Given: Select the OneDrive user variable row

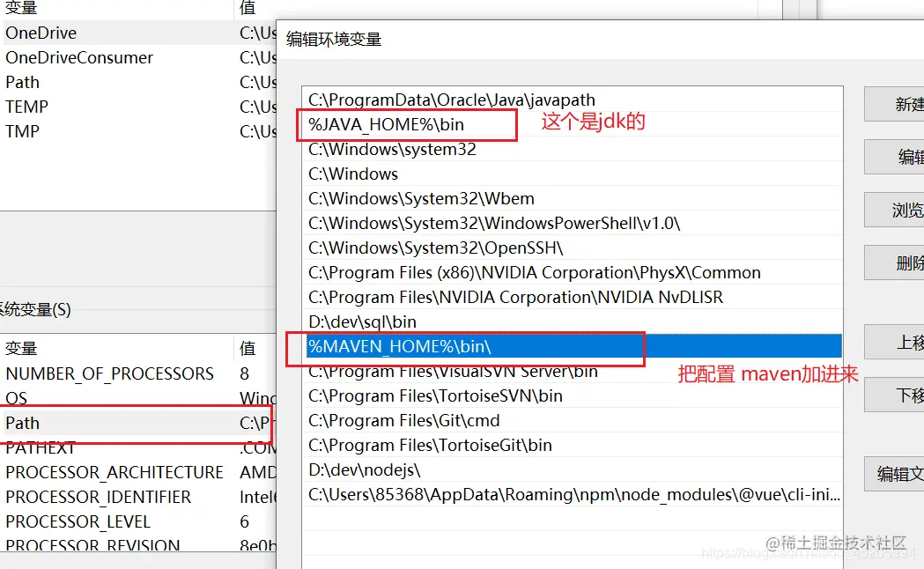Looking at the screenshot, I should click(x=138, y=33).
